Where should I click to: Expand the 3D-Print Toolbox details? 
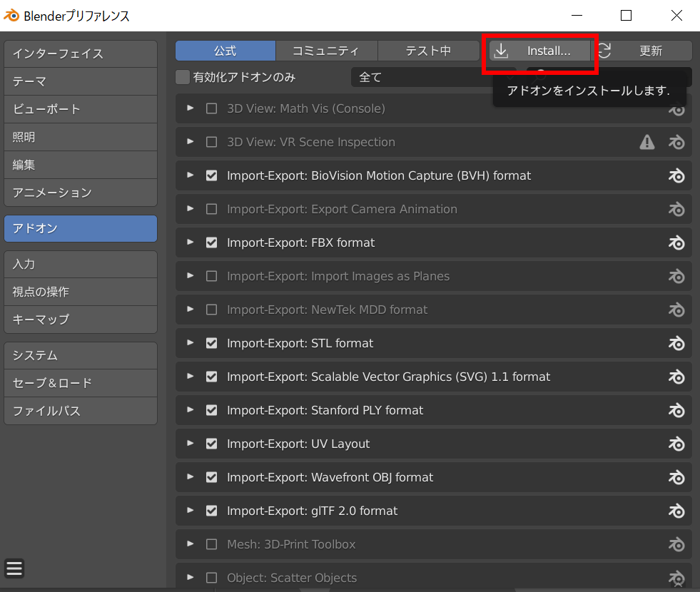(191, 543)
